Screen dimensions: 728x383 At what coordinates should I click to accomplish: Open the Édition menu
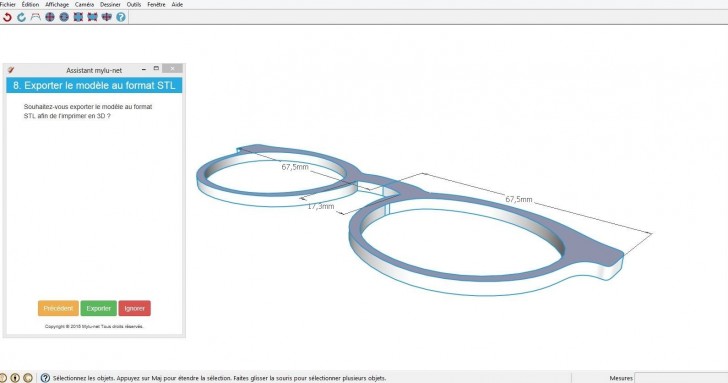tap(30, 4)
